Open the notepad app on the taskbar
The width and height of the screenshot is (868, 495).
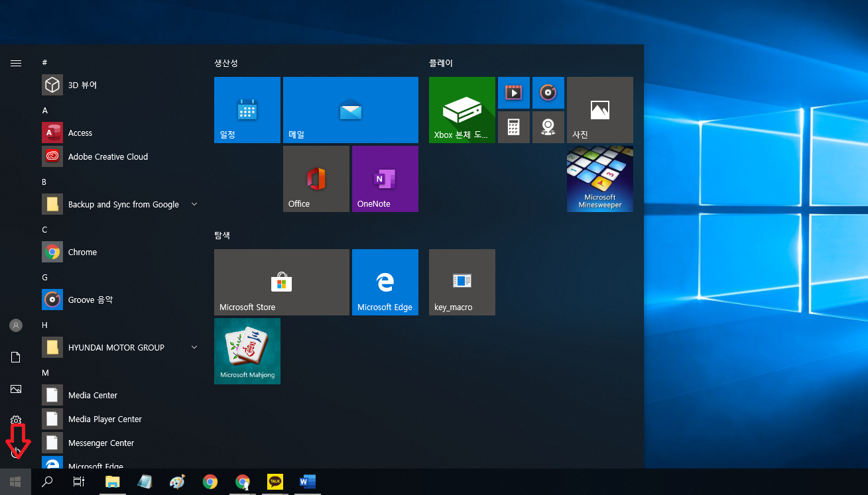(145, 482)
